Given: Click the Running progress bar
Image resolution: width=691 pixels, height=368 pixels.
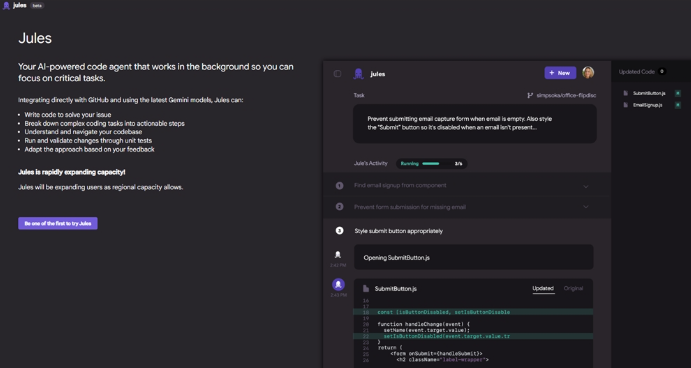Looking at the screenshot, I should 431,164.
